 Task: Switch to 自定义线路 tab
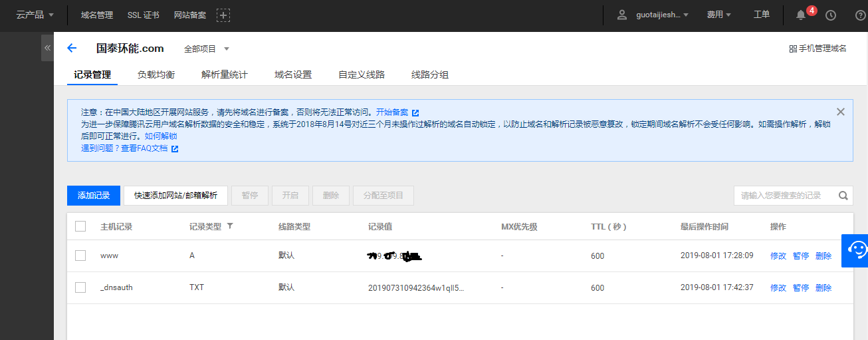coord(362,75)
